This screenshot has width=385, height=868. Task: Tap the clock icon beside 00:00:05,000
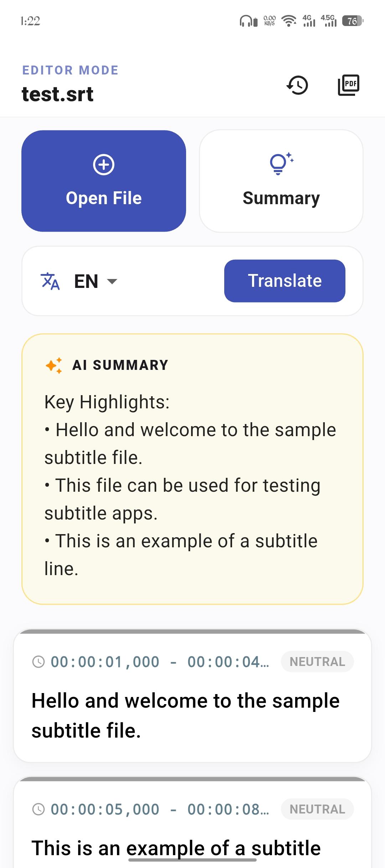[x=38, y=809]
